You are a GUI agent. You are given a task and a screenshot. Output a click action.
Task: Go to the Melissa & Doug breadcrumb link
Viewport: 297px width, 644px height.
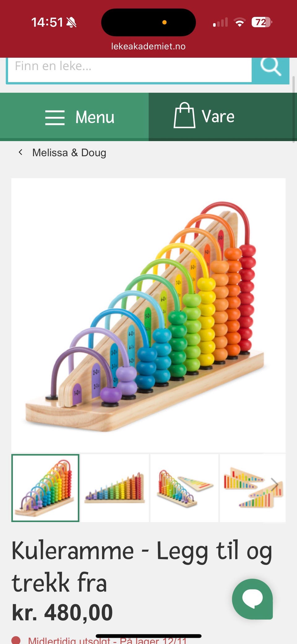(x=69, y=153)
